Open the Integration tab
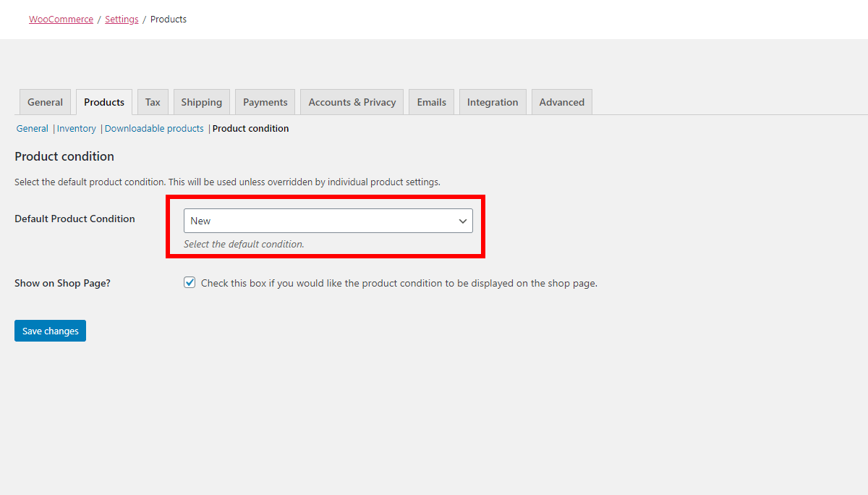Image resolution: width=868 pixels, height=495 pixels. 493,101
